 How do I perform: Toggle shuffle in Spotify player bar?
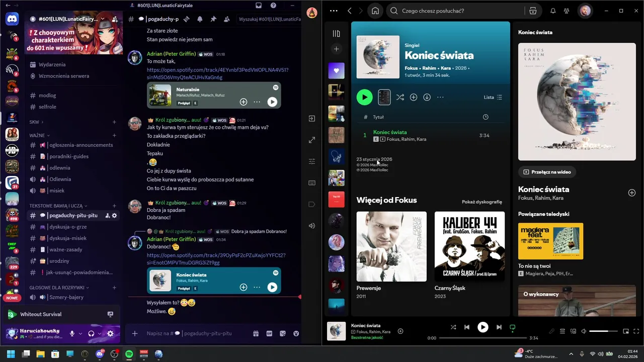pos(453,327)
